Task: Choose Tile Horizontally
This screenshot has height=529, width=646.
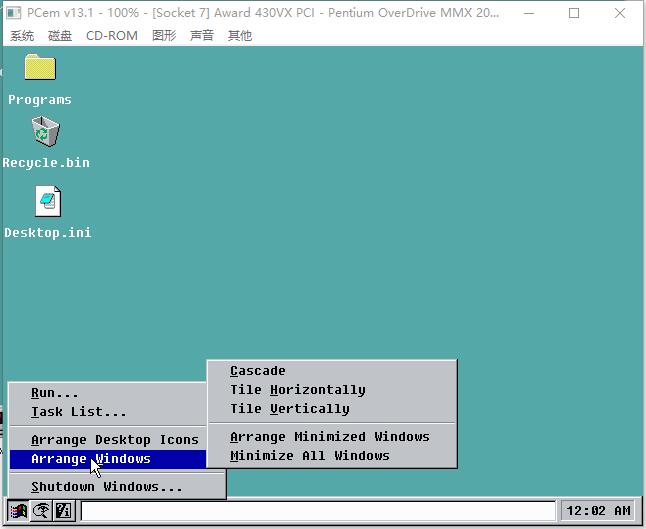Action: [x=332, y=390]
